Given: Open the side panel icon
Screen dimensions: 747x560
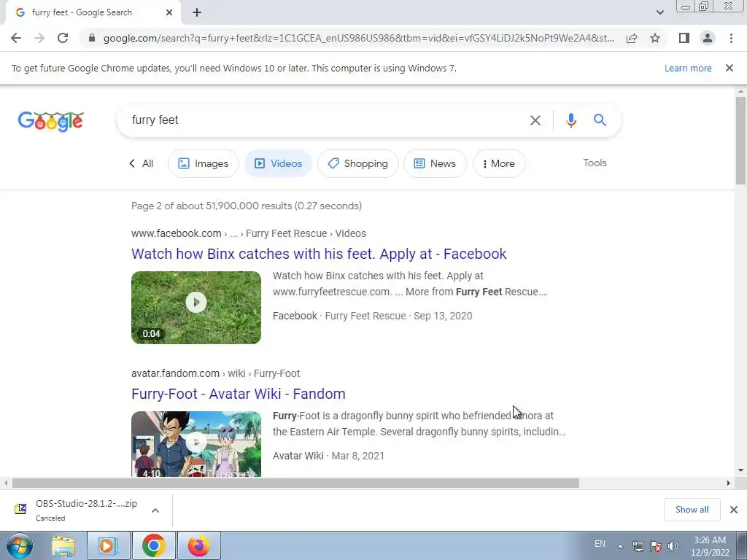Looking at the screenshot, I should pyautogui.click(x=684, y=38).
